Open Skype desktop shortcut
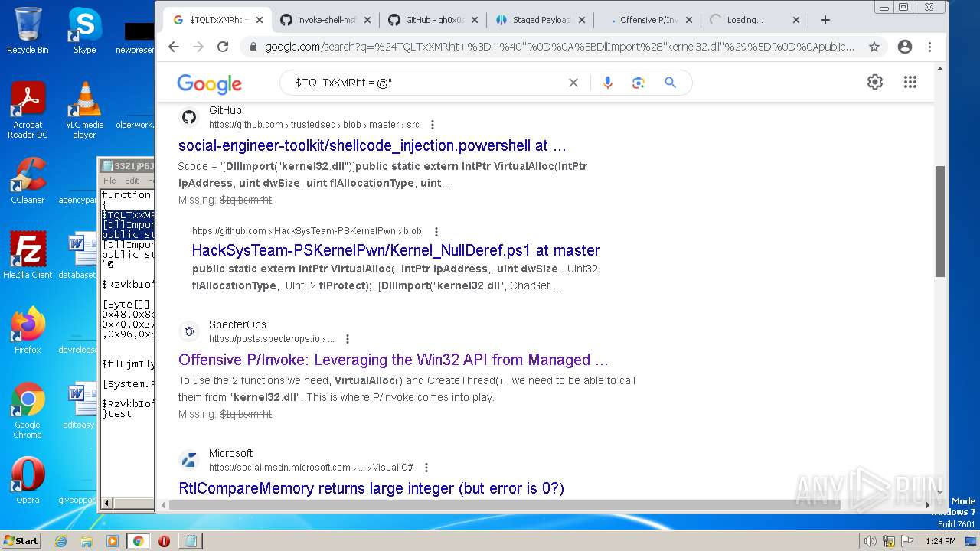This screenshot has height=551, width=980. 84,31
